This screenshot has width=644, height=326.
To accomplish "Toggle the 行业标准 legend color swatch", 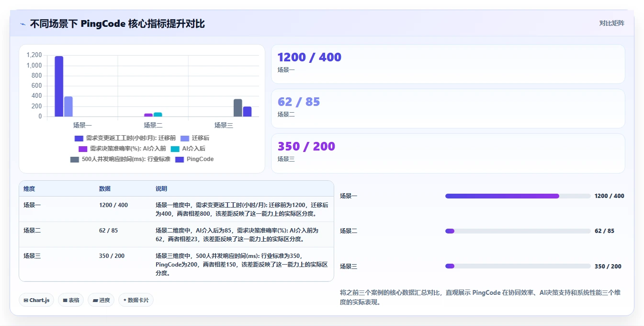I will 75,159.
